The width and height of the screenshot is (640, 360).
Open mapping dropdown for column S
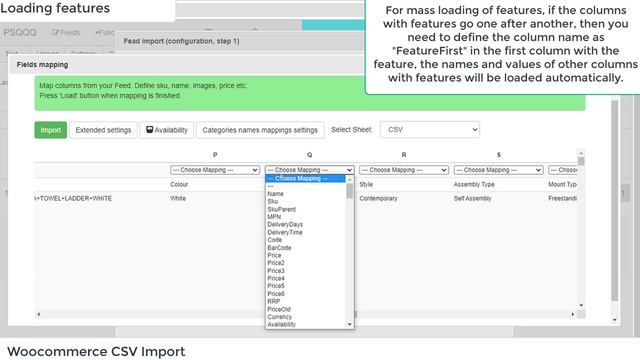coord(498,170)
